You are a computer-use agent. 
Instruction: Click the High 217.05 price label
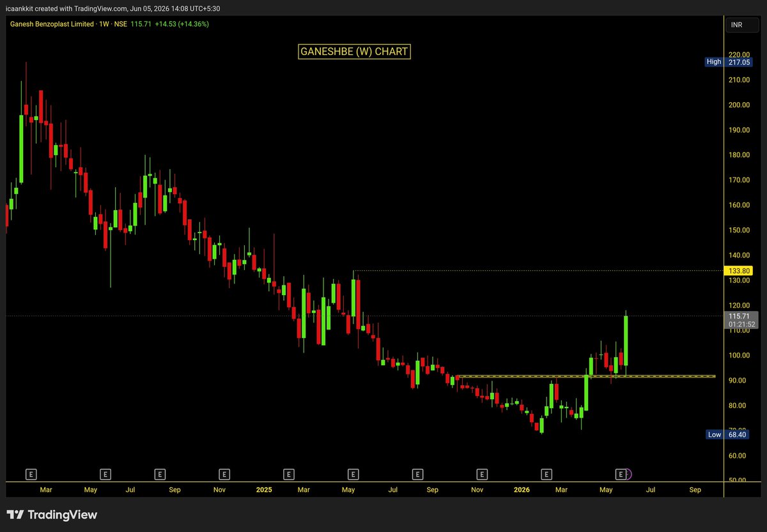tap(729, 62)
